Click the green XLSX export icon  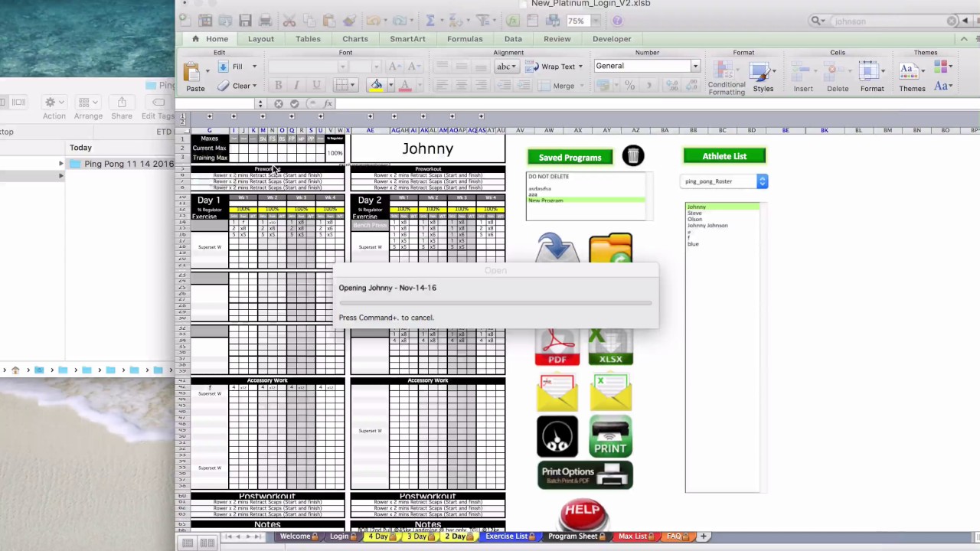pyautogui.click(x=610, y=347)
